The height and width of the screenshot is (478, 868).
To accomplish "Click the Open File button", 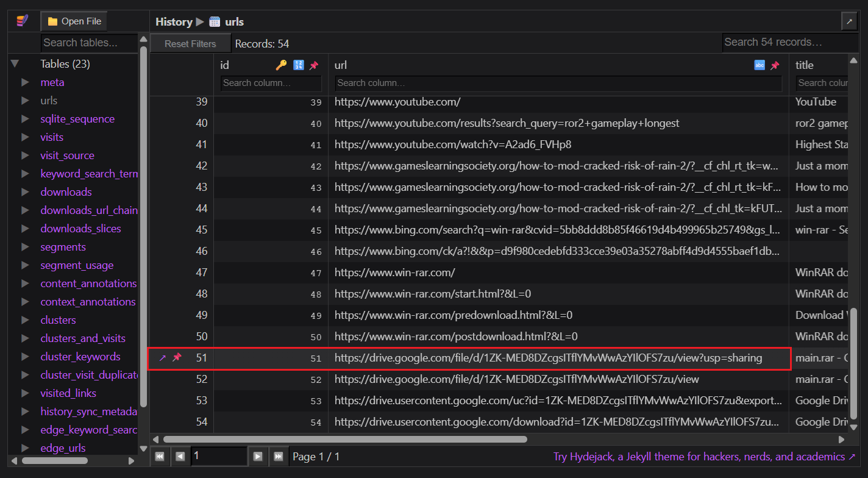I will (x=74, y=21).
